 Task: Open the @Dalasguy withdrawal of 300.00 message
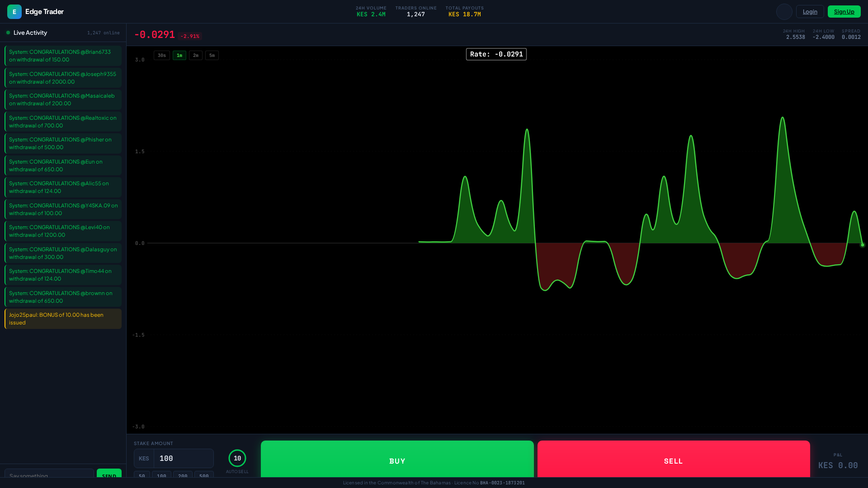[63, 253]
